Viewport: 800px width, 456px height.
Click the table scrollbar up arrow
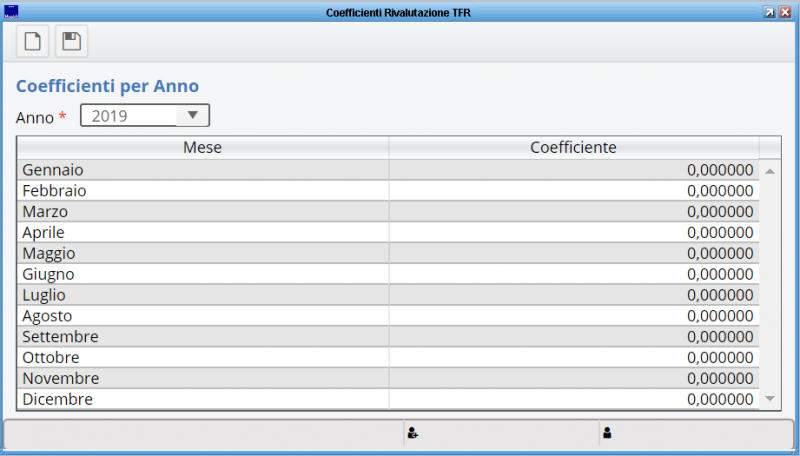click(770, 171)
